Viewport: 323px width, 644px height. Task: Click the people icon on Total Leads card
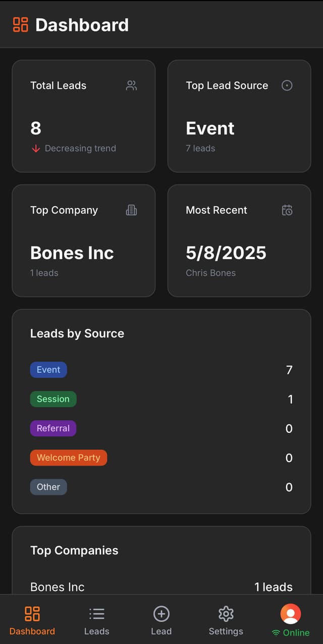click(131, 85)
